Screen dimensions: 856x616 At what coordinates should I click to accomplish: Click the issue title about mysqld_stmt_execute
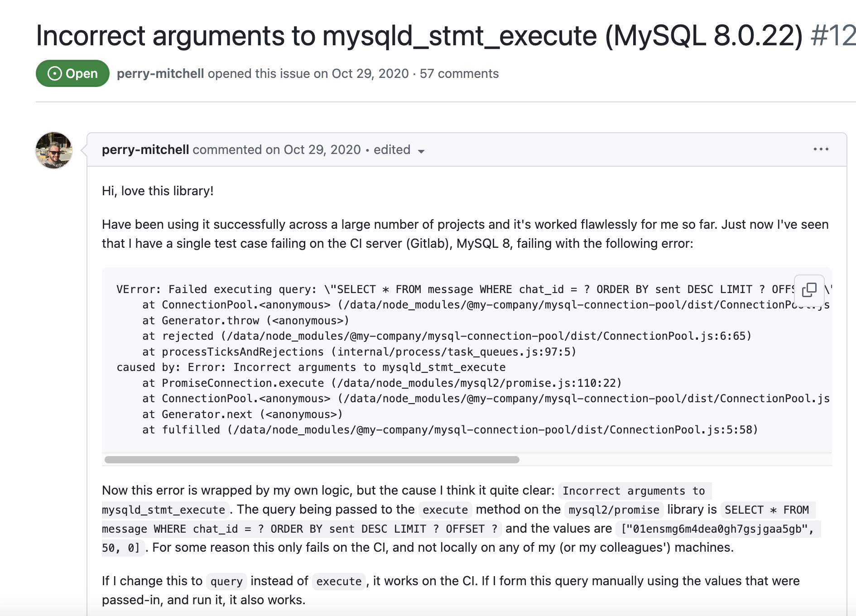coord(419,36)
